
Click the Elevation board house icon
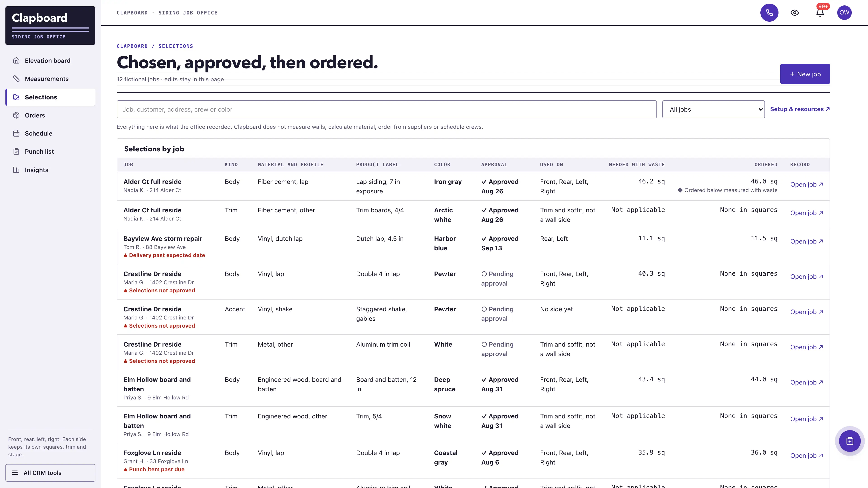coord(16,61)
